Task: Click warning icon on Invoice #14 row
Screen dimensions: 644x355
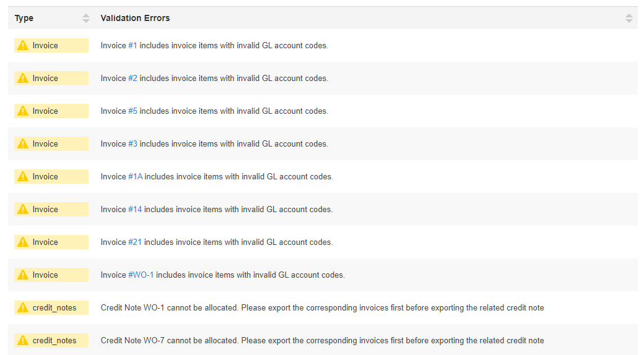Action: click(23, 209)
